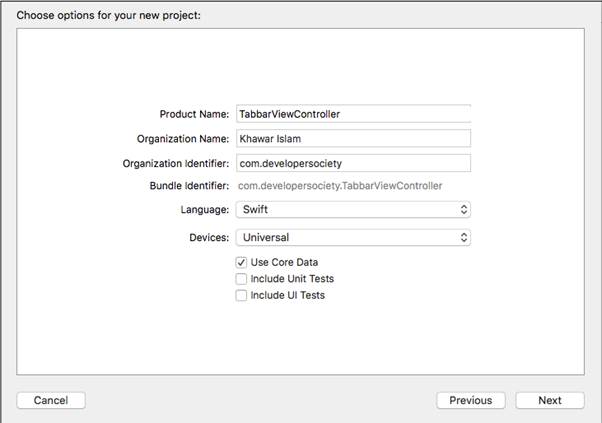Click the Language dropdown stepper arrows
The height and width of the screenshot is (423, 602).
pos(463,210)
